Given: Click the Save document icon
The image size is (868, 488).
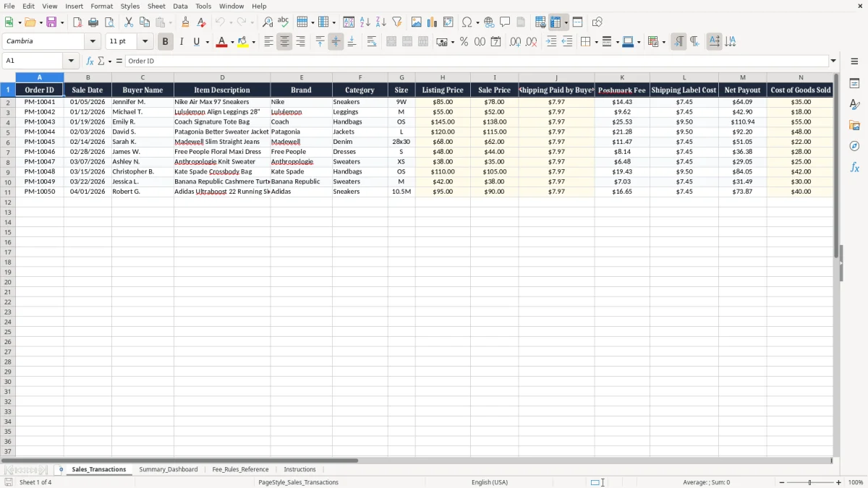Looking at the screenshot, I should click(x=51, y=22).
